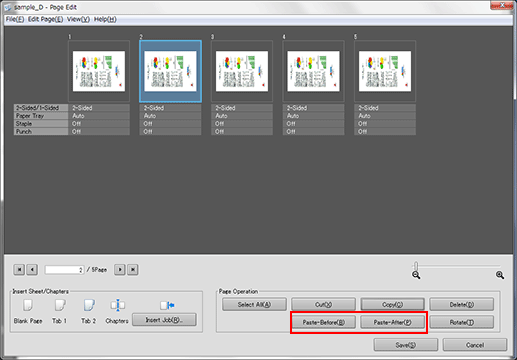517x360 pixels.
Task: Click page 2's Punch Off value
Action: coord(170,132)
